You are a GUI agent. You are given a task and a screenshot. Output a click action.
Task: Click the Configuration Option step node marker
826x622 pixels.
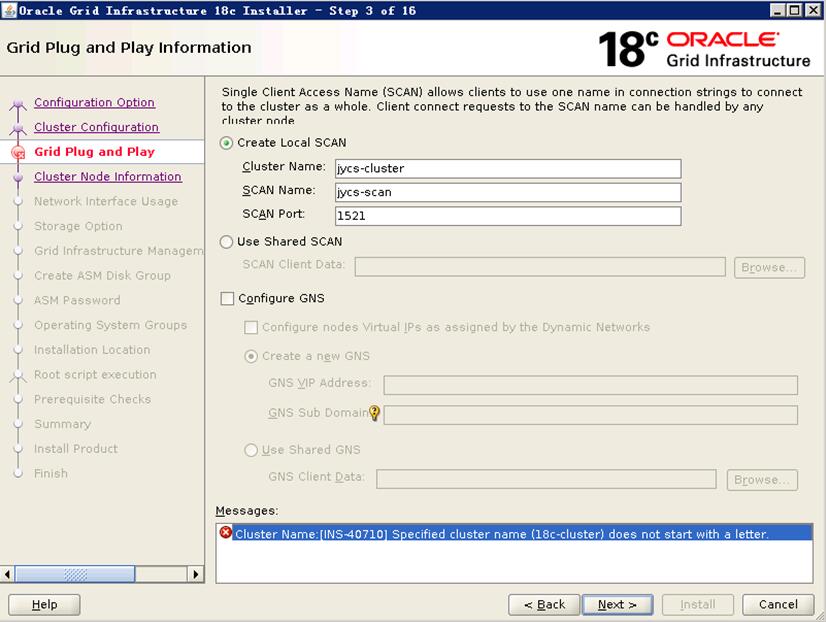[18, 103]
